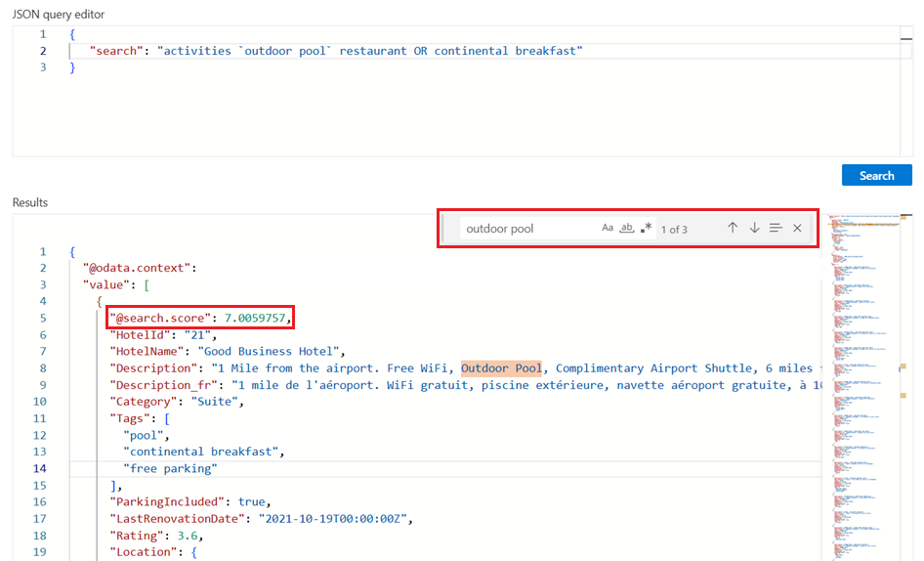Click the highlighted 'Outdoor Pool' match
The height and width of the screenshot is (561, 924).
click(501, 368)
